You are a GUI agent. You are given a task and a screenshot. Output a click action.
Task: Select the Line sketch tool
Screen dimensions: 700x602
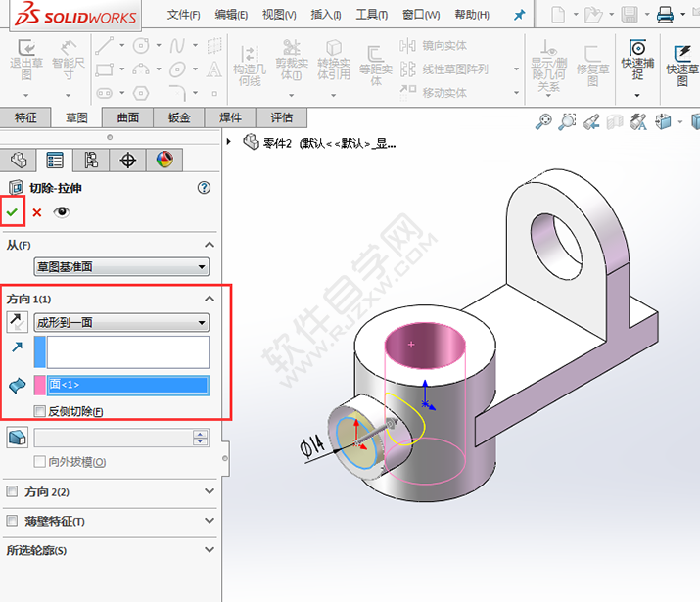pos(104,45)
